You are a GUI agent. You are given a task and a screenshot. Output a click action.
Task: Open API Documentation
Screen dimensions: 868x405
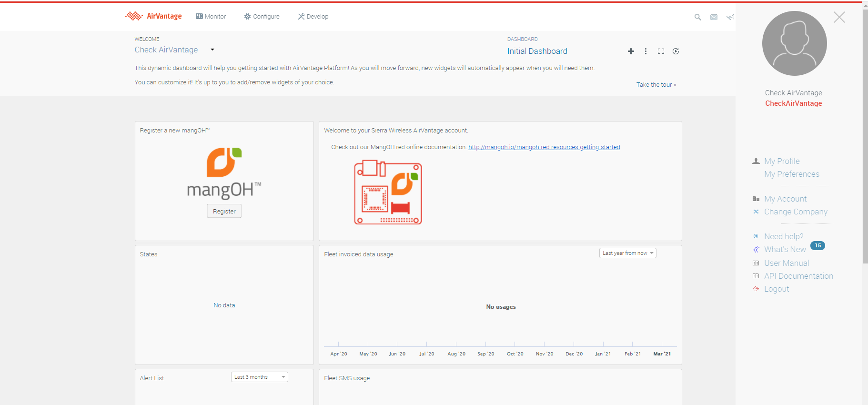pyautogui.click(x=799, y=276)
